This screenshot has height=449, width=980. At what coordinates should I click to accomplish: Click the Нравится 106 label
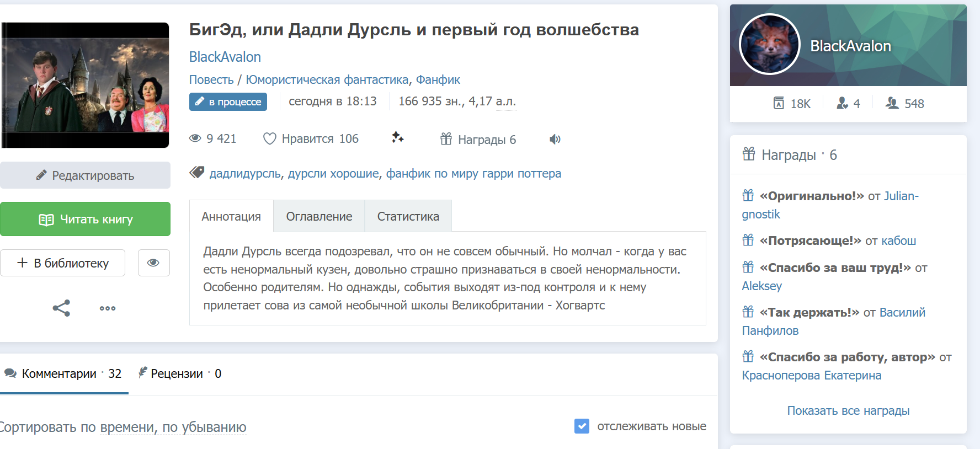(320, 139)
